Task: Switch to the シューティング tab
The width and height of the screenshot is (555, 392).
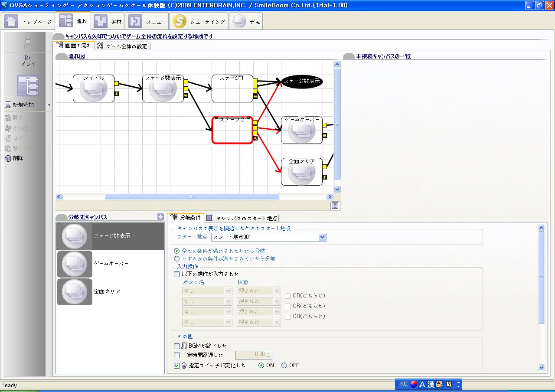Action: point(199,21)
